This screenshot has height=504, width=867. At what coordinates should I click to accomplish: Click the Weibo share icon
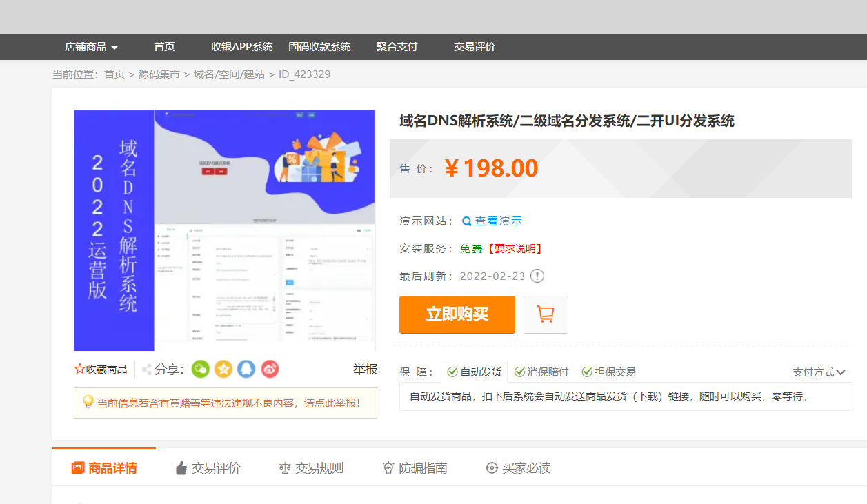(269, 369)
